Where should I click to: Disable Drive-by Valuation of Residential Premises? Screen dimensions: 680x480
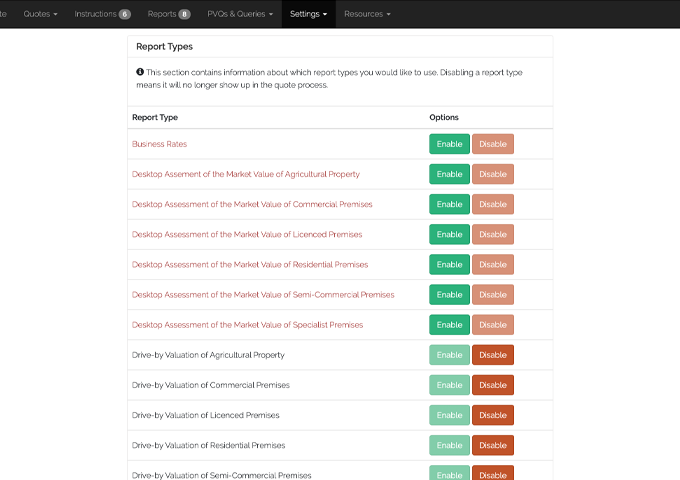493,445
